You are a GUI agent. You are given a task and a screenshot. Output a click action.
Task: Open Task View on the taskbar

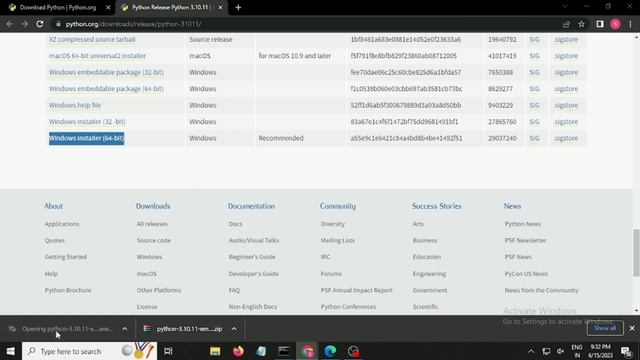(168, 351)
